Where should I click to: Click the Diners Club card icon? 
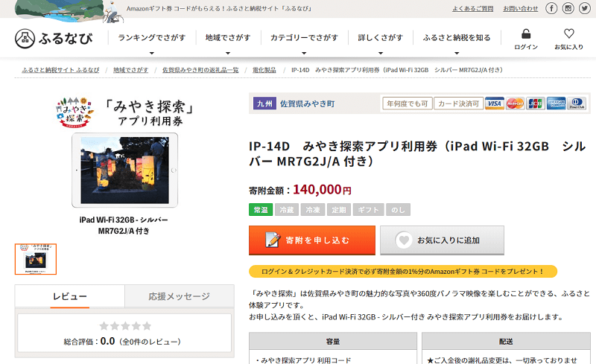coord(577,103)
